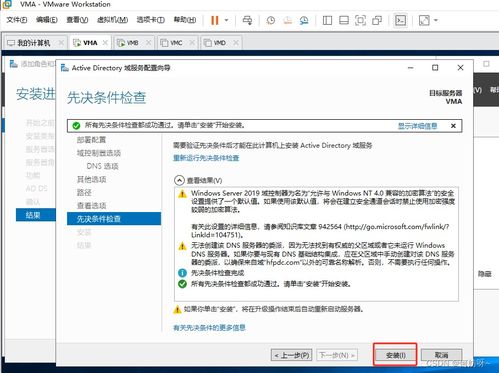Screen dimensions: 499x373
Task: Click the green check icon in notification bar
Action: click(76, 126)
